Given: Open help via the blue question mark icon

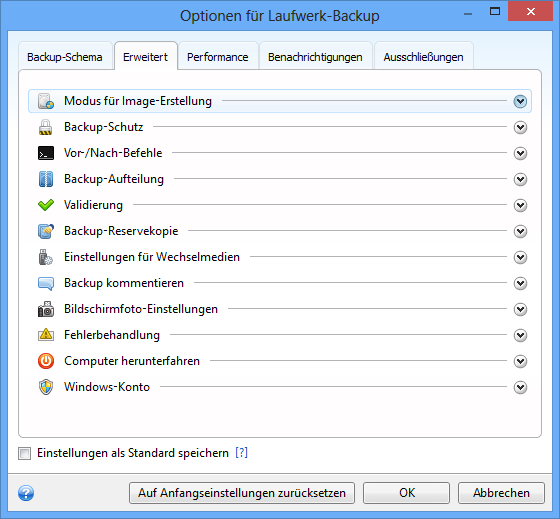Looking at the screenshot, I should [x=26, y=493].
